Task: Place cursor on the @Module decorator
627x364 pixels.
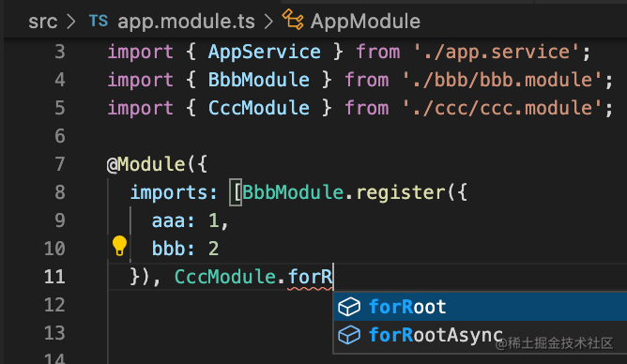Action: pos(145,164)
